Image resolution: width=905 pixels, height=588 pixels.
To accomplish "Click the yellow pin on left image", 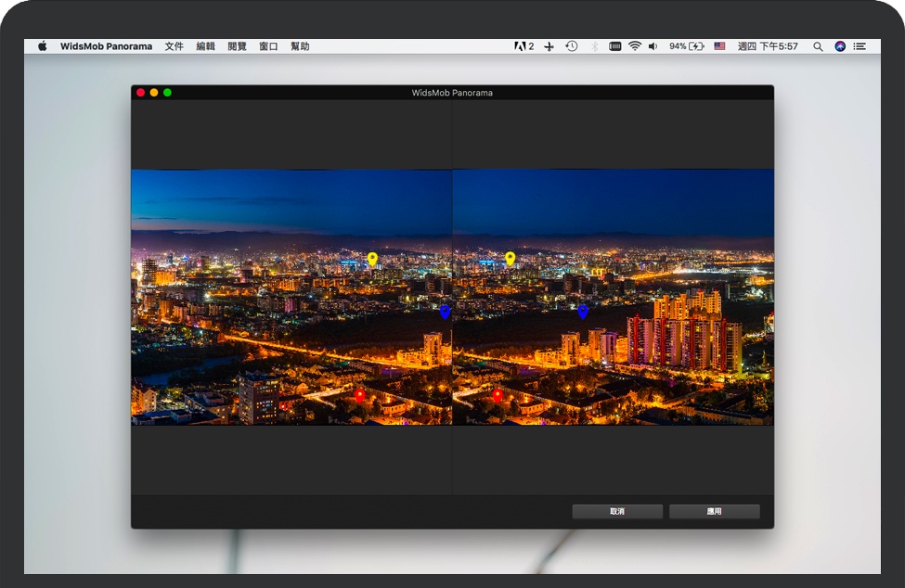I will pyautogui.click(x=372, y=259).
